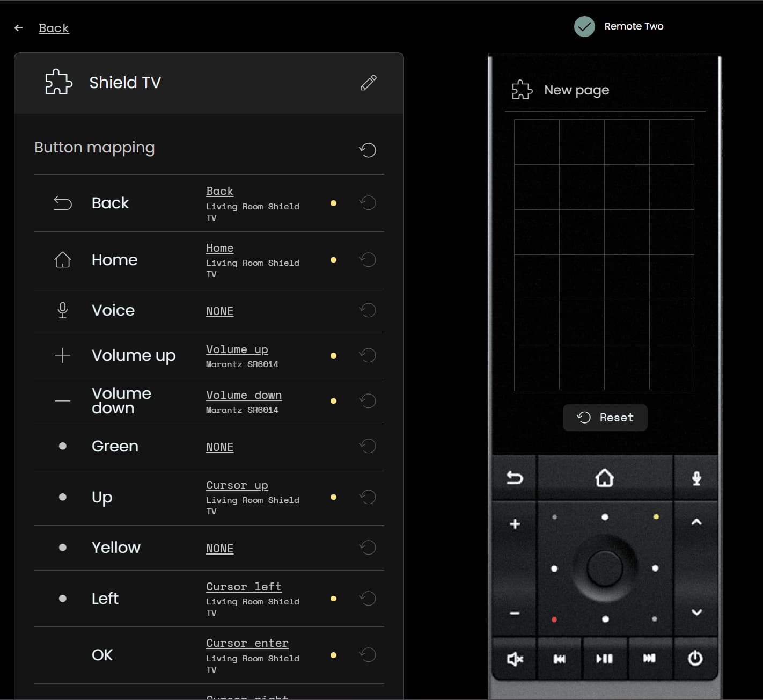Viewport: 763px width, 700px height.
Task: Reset the Volume up mapping
Action: point(368,355)
